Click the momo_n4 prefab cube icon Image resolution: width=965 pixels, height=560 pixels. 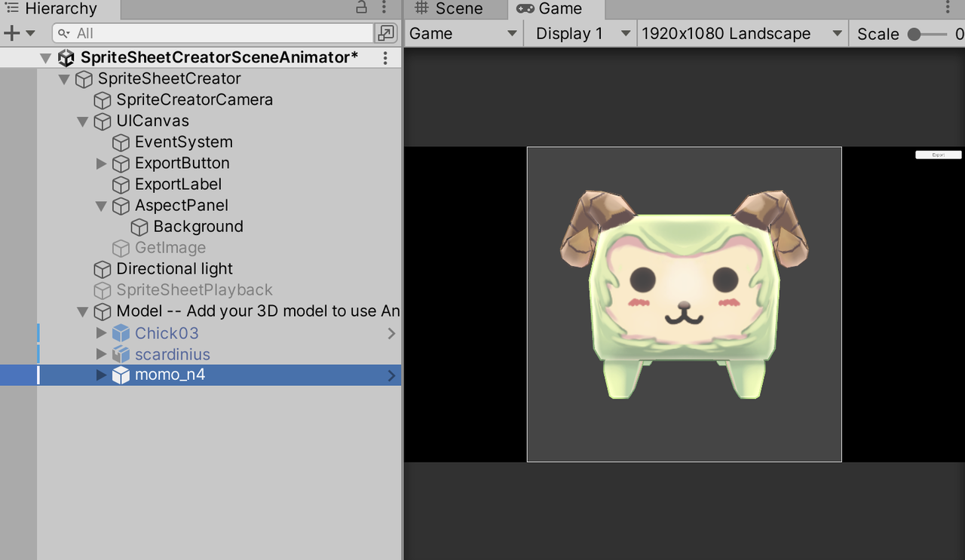[x=121, y=375]
